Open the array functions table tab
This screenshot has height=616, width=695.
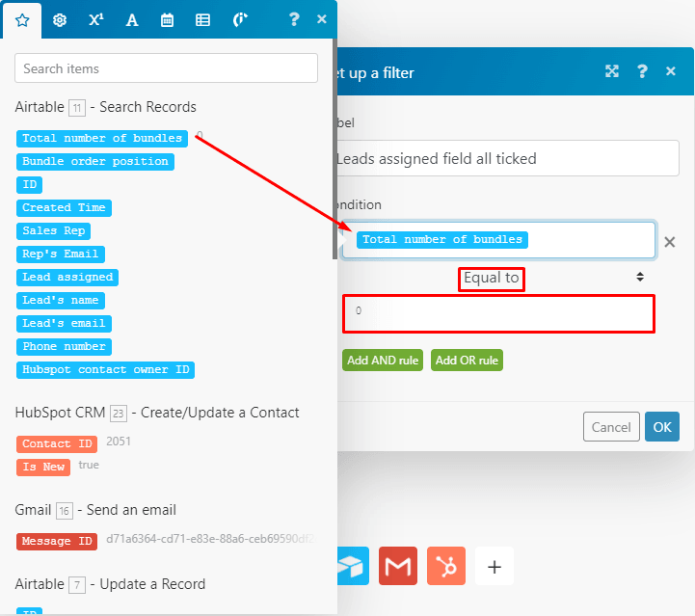click(x=203, y=19)
